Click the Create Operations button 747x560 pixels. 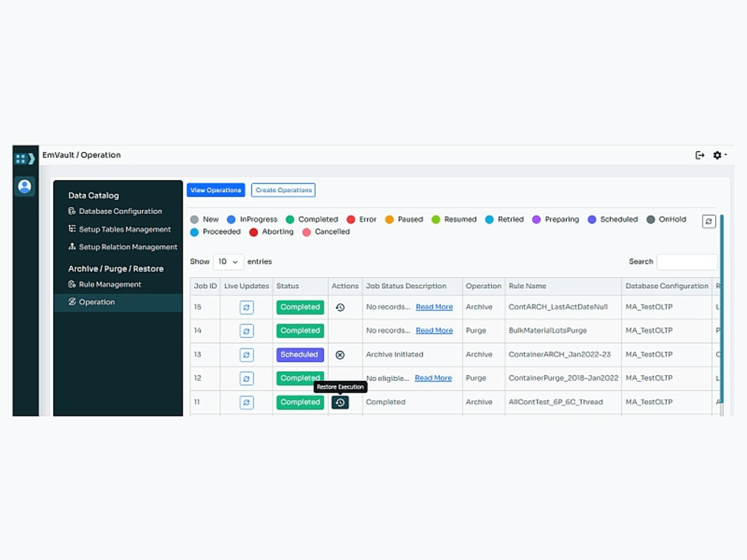coord(283,190)
